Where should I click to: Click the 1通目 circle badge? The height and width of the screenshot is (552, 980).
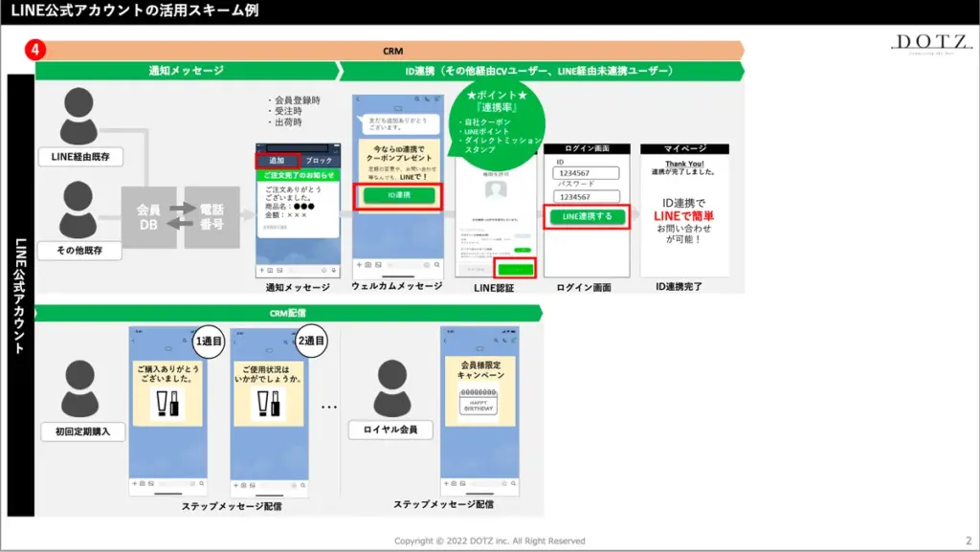click(208, 342)
